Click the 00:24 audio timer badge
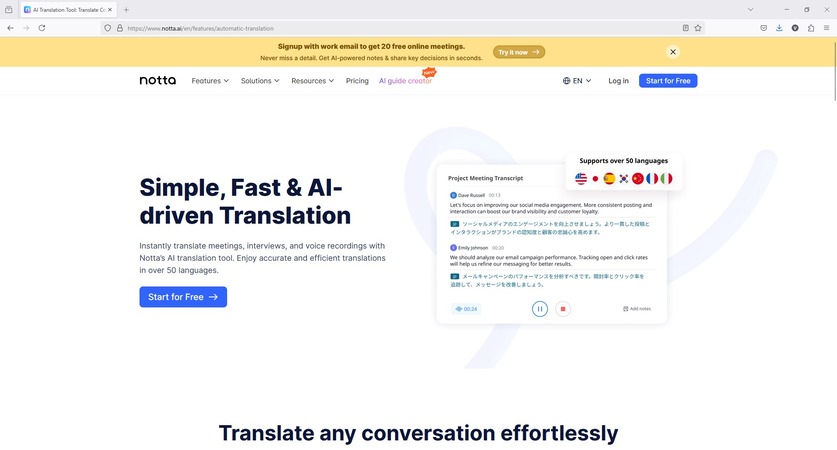The height and width of the screenshot is (450, 837). [466, 309]
